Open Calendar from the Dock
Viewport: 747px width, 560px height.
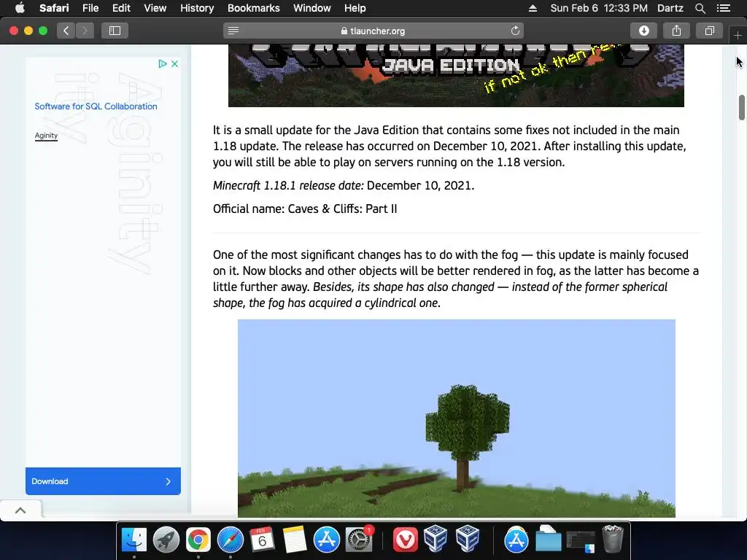(x=262, y=540)
